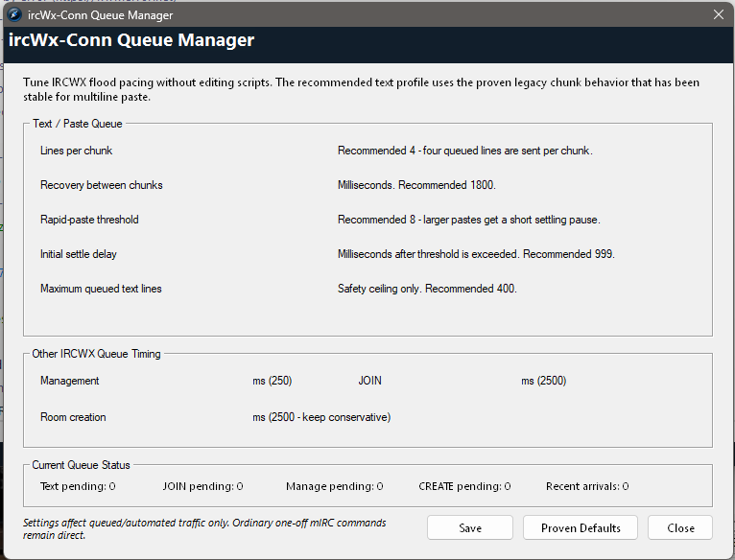Click the 'Settings affect queued/automated traffic' note

[204, 529]
